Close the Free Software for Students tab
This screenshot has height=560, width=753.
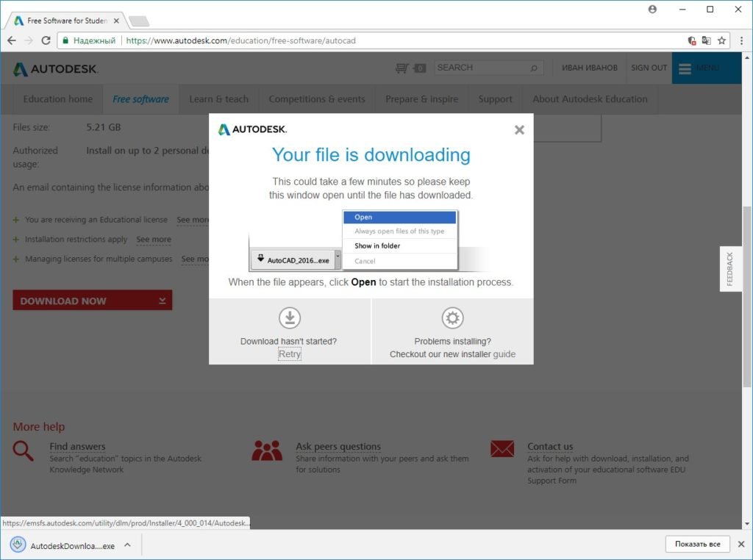(x=116, y=21)
